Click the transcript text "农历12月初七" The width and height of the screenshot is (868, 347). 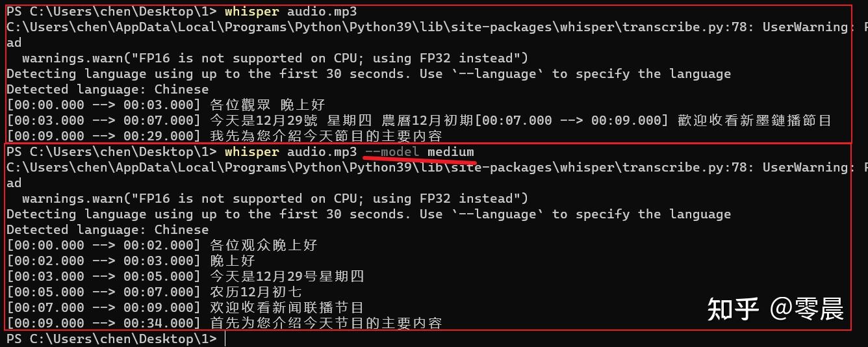[x=256, y=292]
